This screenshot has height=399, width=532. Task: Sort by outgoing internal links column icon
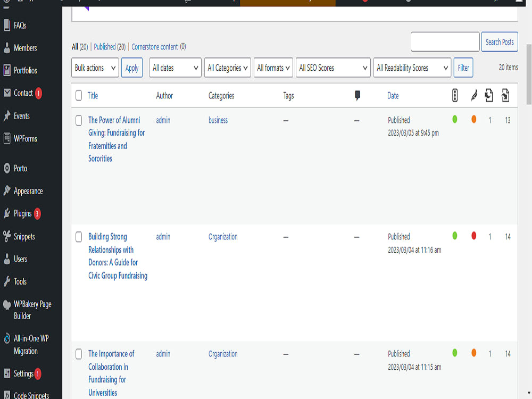[489, 95]
